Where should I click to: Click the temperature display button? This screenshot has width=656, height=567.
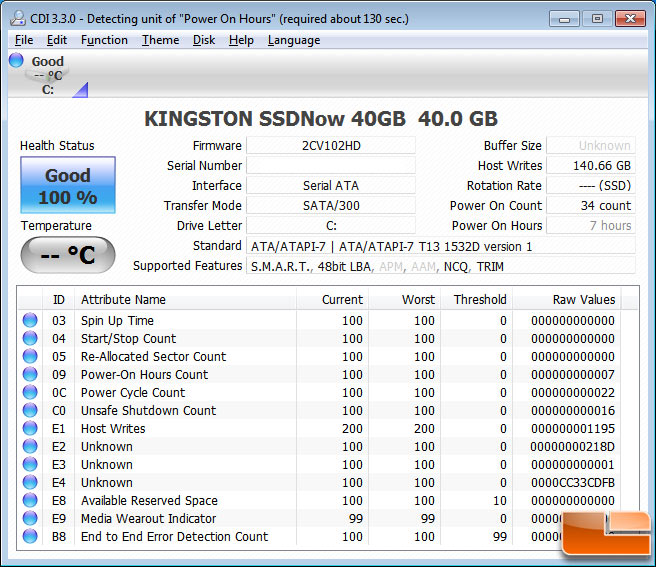(x=67, y=255)
